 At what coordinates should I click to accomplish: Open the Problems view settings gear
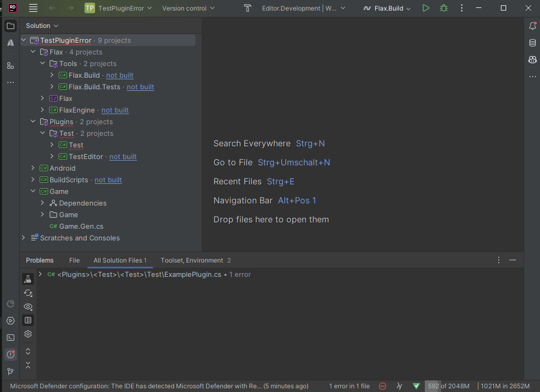click(27, 334)
